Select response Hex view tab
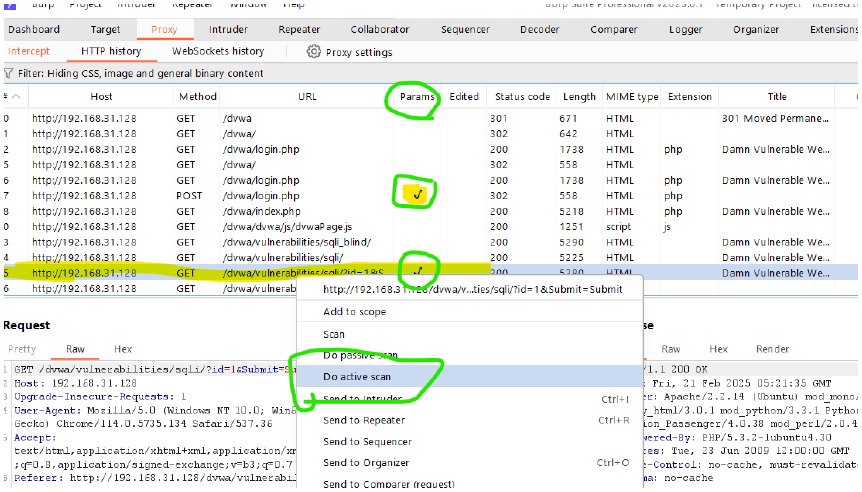 coord(719,349)
